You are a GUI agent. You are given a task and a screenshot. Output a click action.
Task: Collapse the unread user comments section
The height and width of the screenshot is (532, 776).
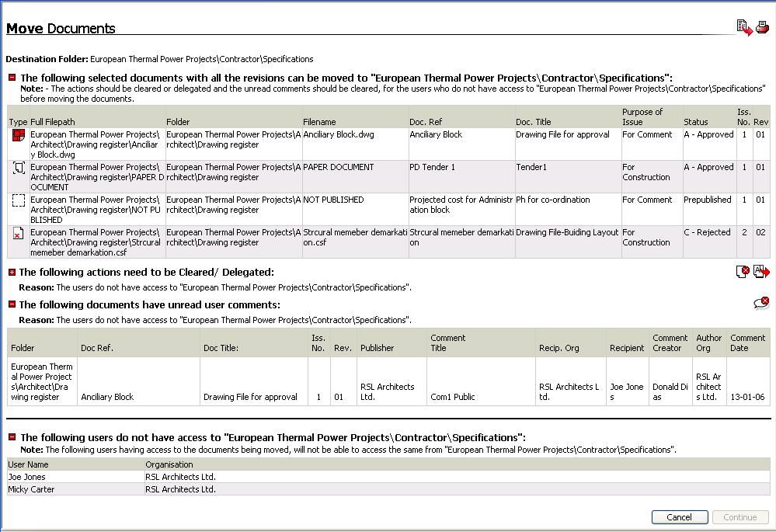12,304
